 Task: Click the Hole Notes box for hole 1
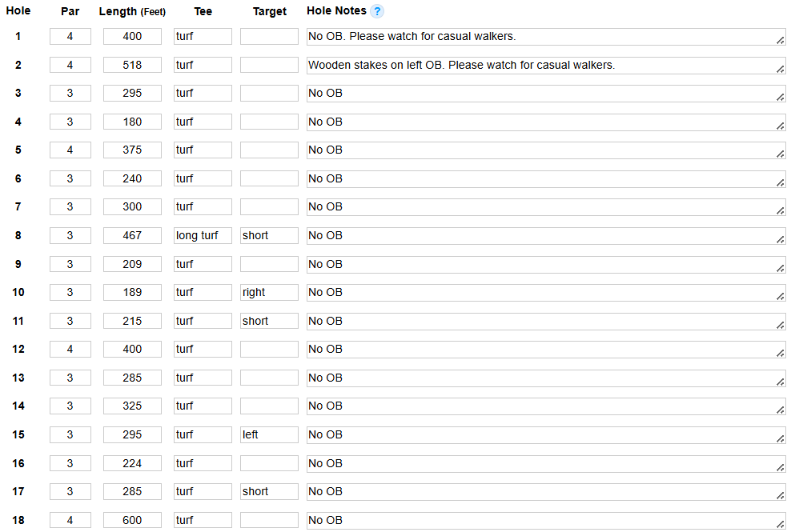pyautogui.click(x=544, y=37)
